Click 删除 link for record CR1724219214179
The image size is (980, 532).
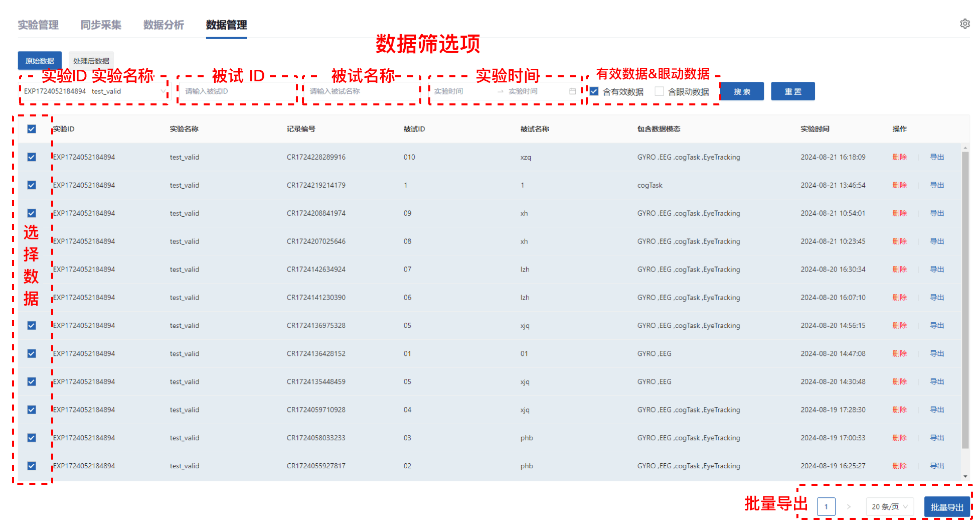pyautogui.click(x=899, y=185)
